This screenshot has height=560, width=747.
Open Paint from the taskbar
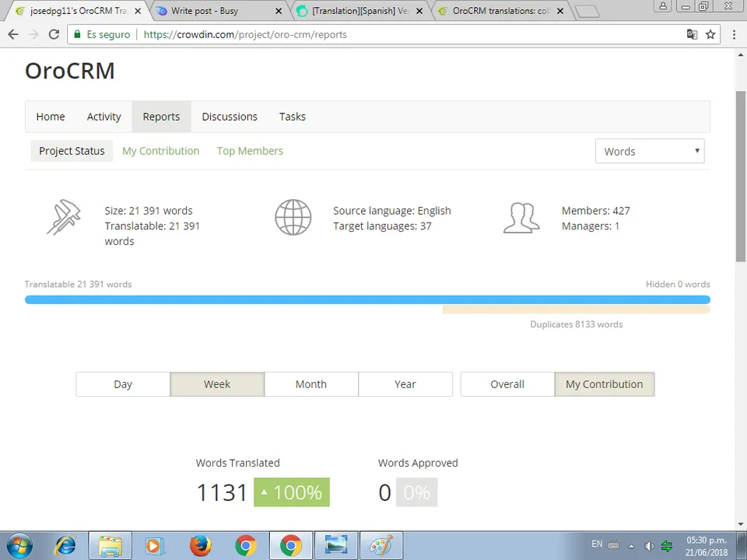pyautogui.click(x=381, y=546)
